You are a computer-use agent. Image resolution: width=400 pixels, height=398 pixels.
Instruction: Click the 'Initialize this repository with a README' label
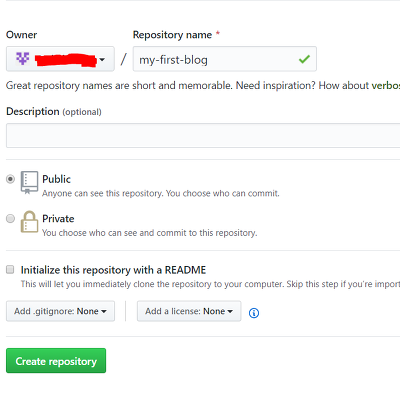(113, 270)
